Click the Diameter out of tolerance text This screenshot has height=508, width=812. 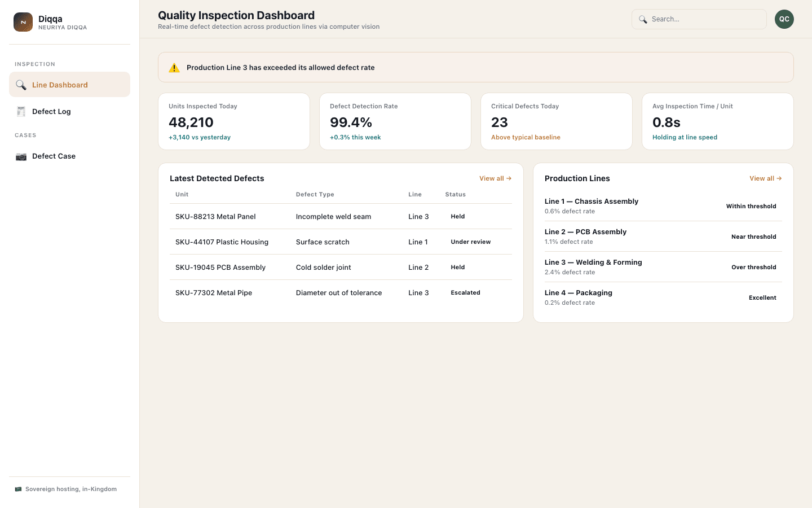[x=339, y=293]
